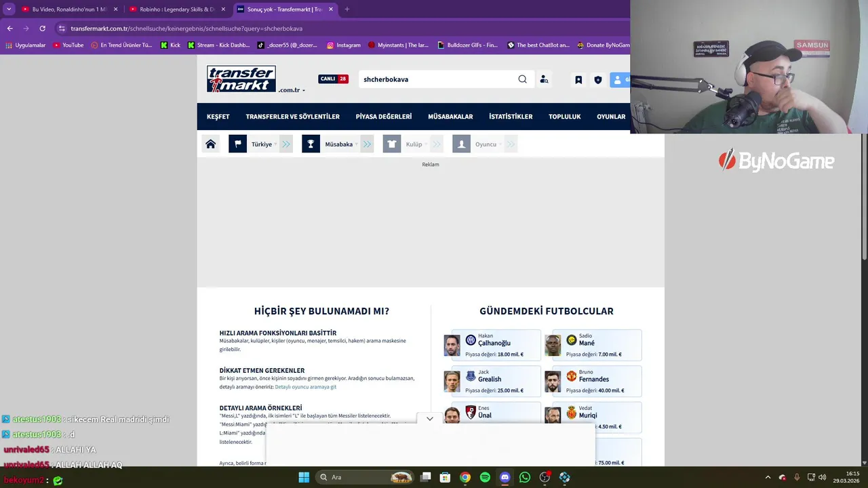868x488 pixels.
Task: Open the MÜSABAKALAR menu
Action: tap(450, 117)
